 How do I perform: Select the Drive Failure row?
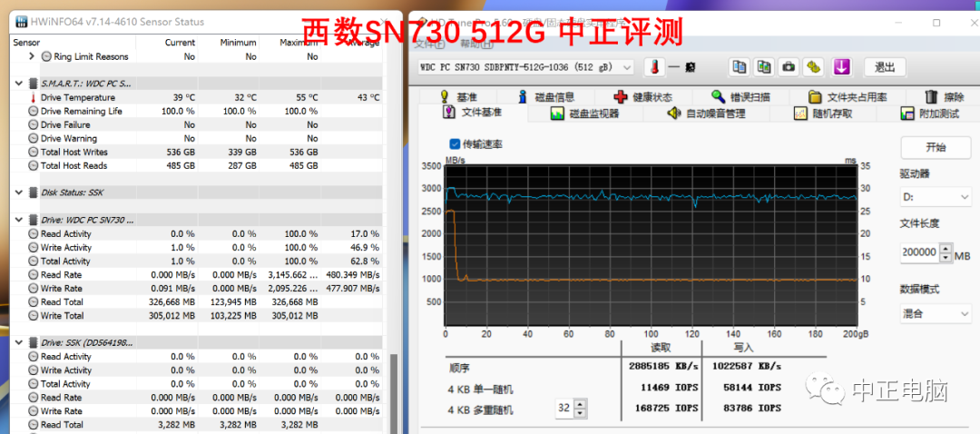point(197,125)
